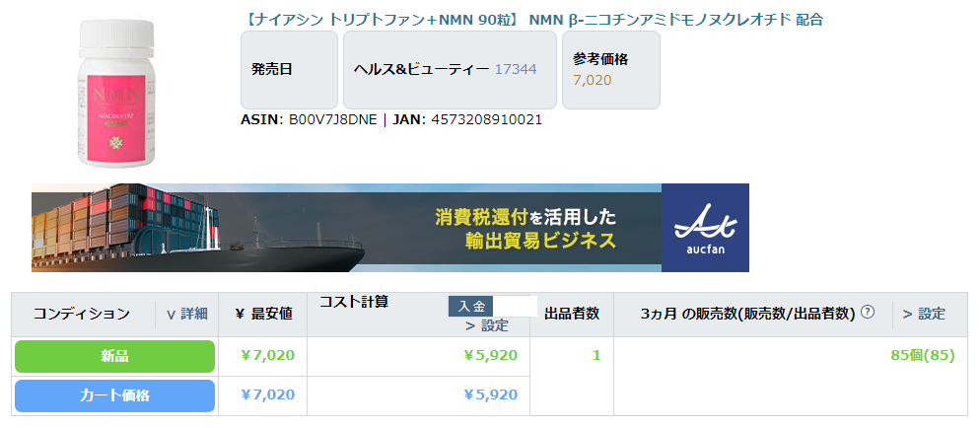Click the cart price cost ¥5,920
This screenshot has height=428, width=980.
point(490,394)
